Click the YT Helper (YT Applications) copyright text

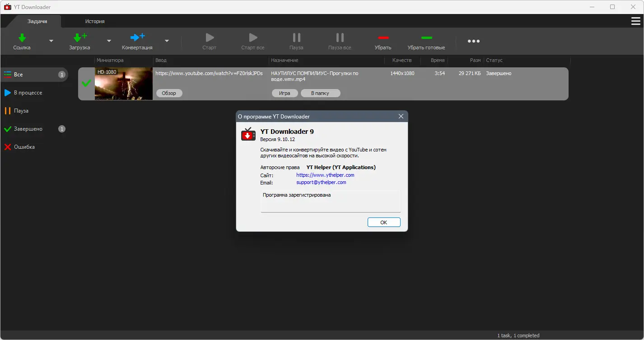[x=341, y=167]
